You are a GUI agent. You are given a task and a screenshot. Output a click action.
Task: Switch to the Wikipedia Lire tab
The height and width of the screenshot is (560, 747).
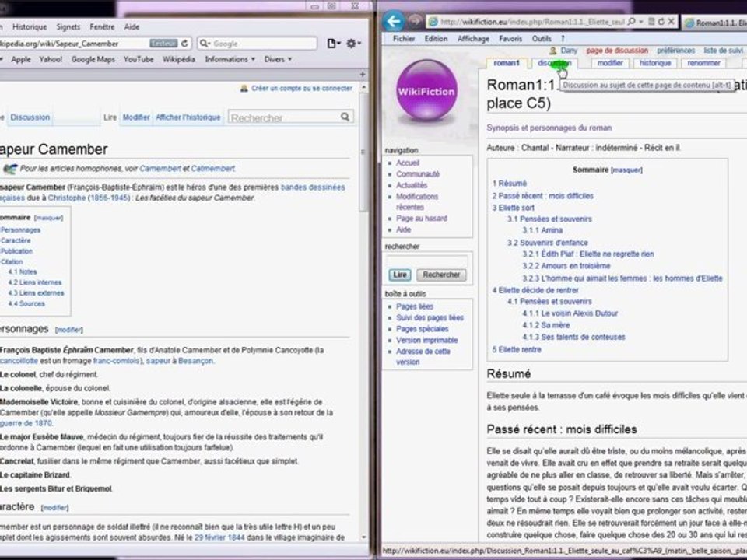pos(110,117)
